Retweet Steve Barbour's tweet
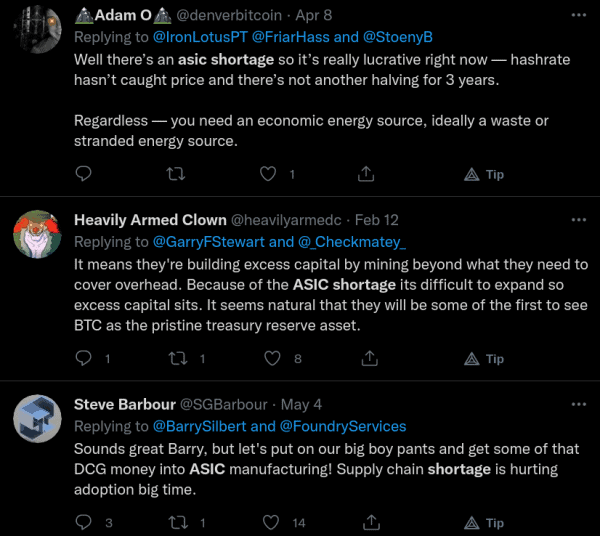Viewport: 600px width, 536px height. [176, 522]
